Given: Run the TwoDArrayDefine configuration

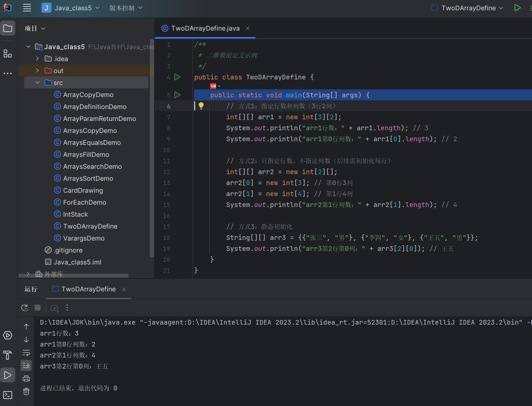Looking at the screenshot, I should [x=517, y=8].
